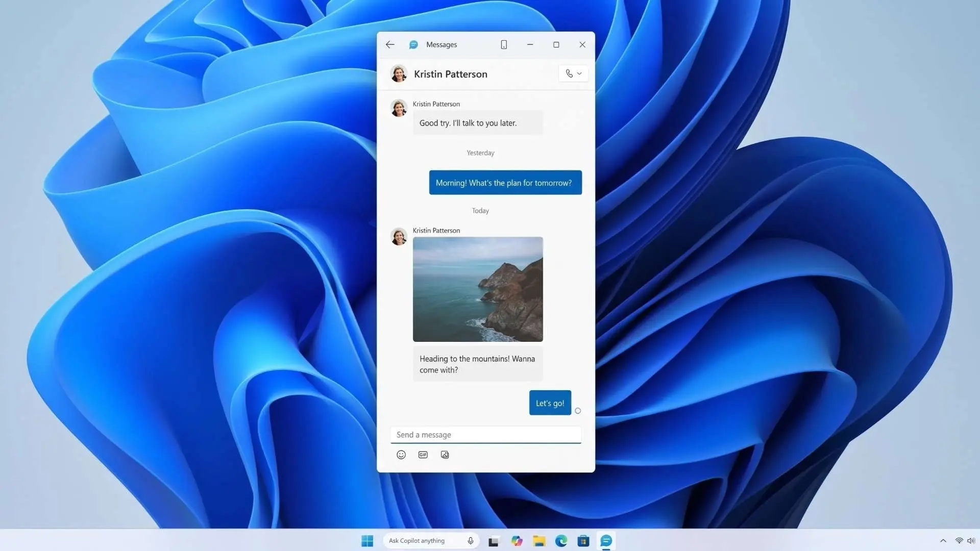
Task: Click the Send a message field
Action: point(485,435)
